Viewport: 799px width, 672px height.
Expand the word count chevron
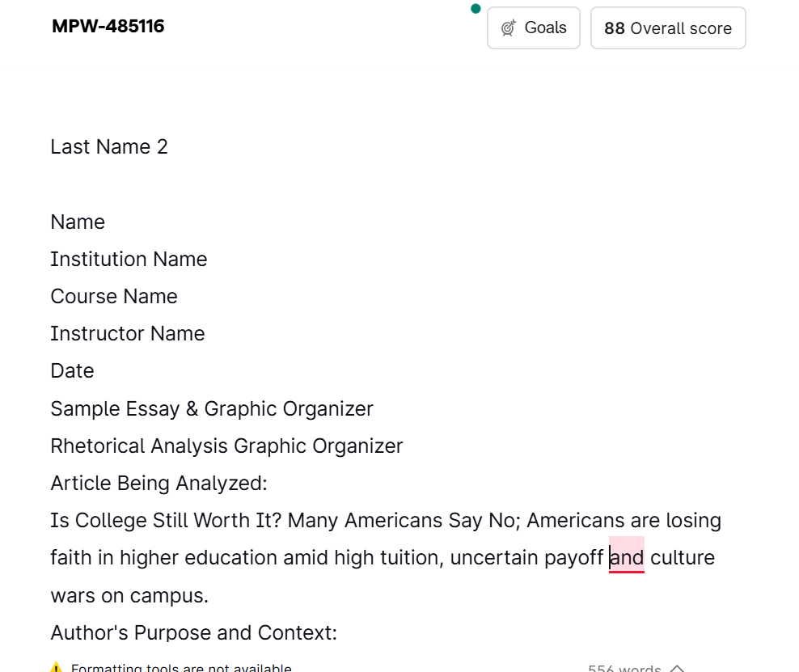coord(677,668)
